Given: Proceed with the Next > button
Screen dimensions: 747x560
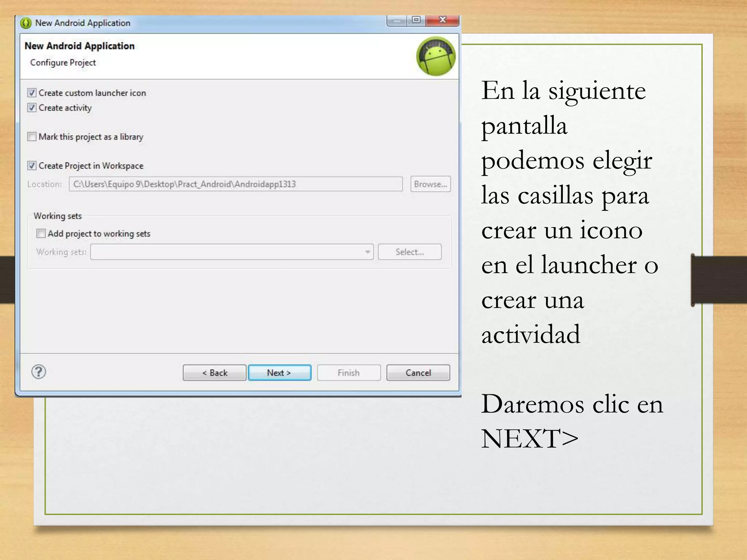Looking at the screenshot, I should (x=279, y=373).
